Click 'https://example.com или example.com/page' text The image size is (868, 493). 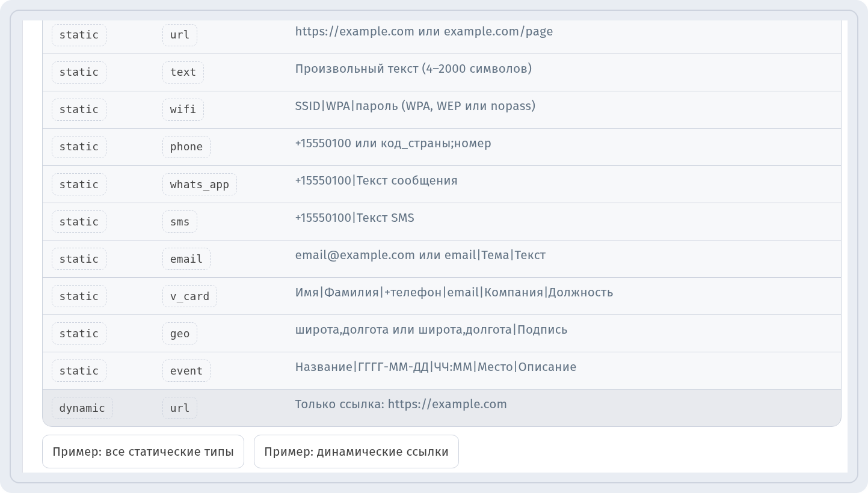(424, 31)
